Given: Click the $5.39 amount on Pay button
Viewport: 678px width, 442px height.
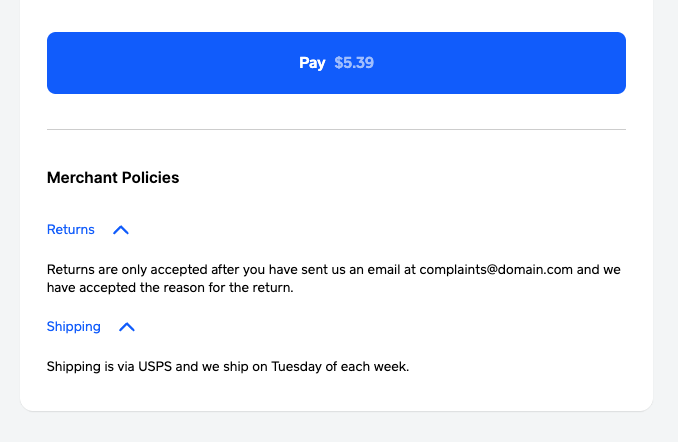Looking at the screenshot, I should pyautogui.click(x=354, y=63).
